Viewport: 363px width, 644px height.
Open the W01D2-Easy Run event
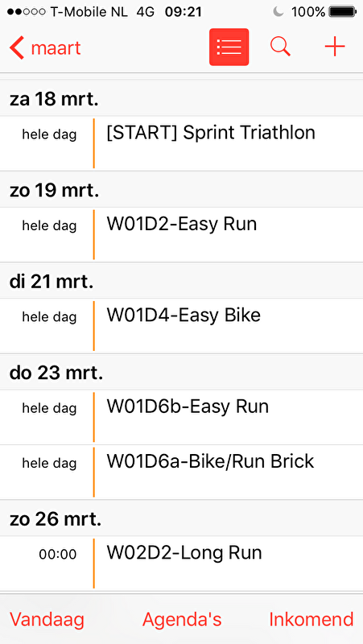pos(182,234)
